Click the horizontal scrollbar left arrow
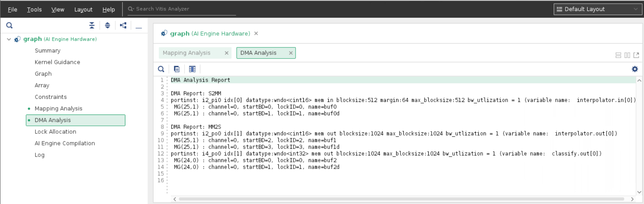 [175, 199]
